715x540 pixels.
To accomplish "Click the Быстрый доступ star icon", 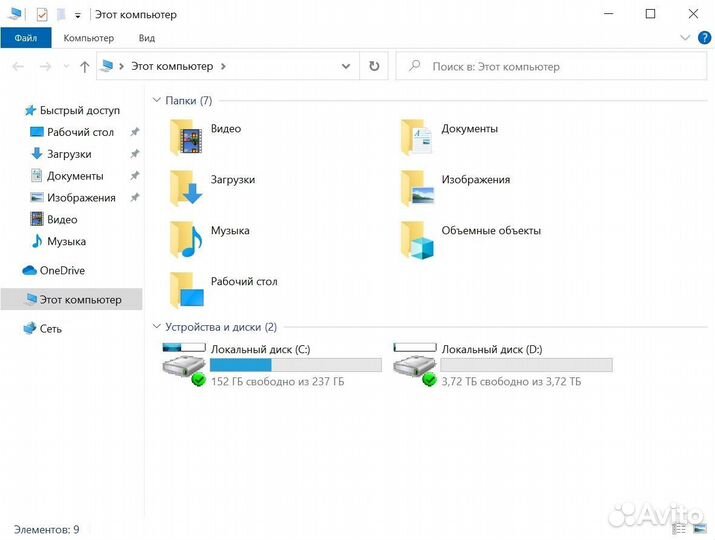I will [30, 110].
